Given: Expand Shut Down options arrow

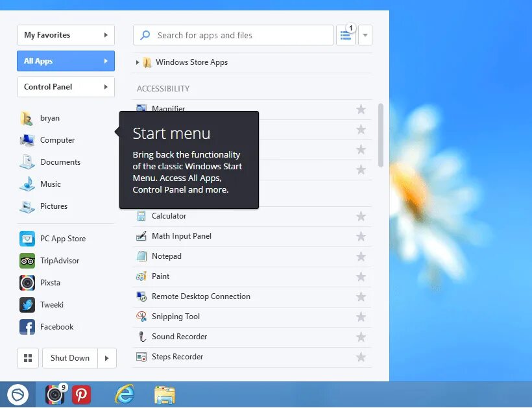Looking at the screenshot, I should (x=107, y=358).
